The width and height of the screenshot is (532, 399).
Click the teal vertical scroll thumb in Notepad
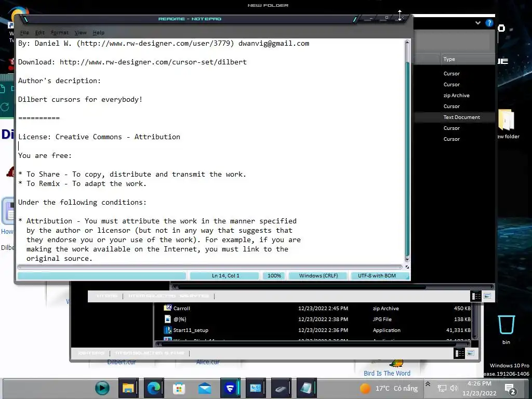[x=407, y=159]
